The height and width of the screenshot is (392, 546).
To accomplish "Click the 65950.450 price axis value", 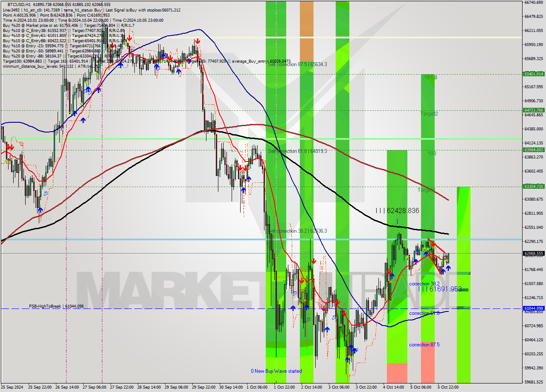I will point(534,44).
